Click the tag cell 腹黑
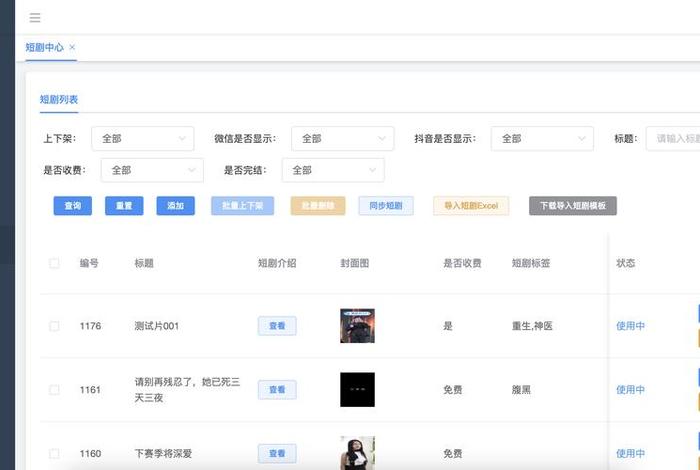The height and width of the screenshot is (470, 700). 521,390
